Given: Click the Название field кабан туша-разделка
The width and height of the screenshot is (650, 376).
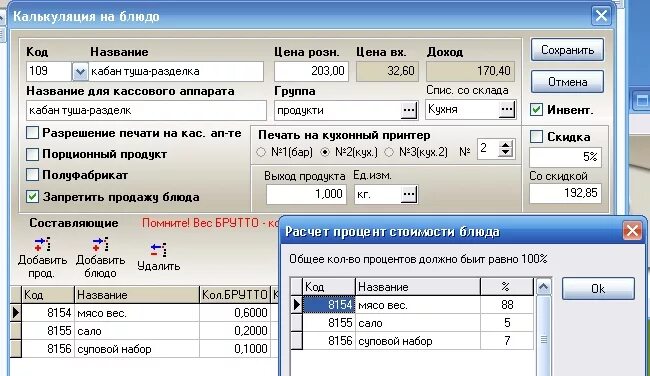Looking at the screenshot, I should 176,71.
